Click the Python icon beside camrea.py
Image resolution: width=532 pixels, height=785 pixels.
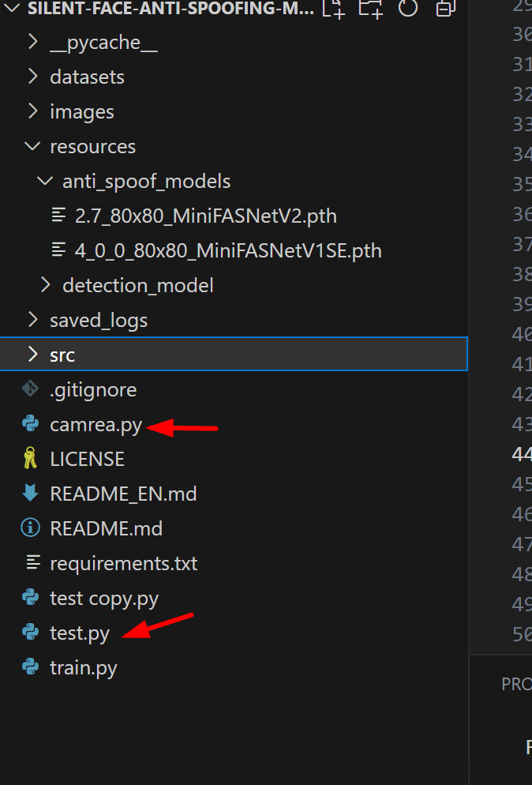click(x=31, y=425)
